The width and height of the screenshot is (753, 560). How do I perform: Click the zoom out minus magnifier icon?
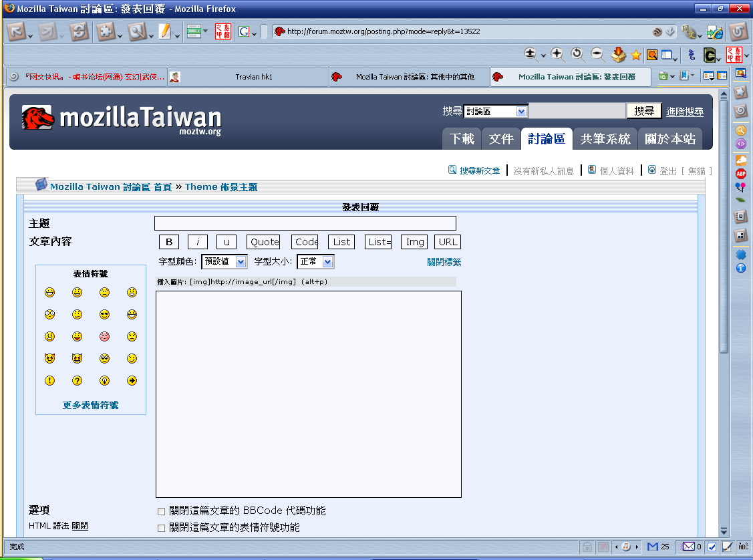(597, 54)
